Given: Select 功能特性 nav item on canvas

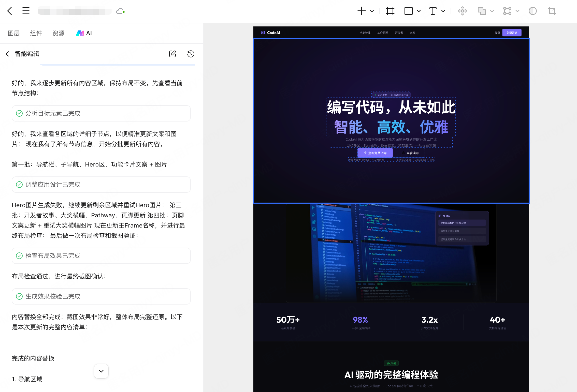Looking at the screenshot, I should point(365,33).
